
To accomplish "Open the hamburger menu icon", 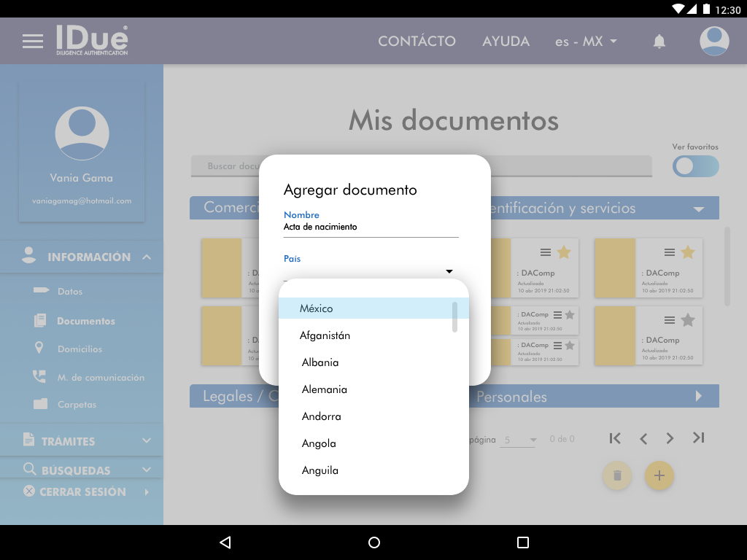I will (x=33, y=42).
